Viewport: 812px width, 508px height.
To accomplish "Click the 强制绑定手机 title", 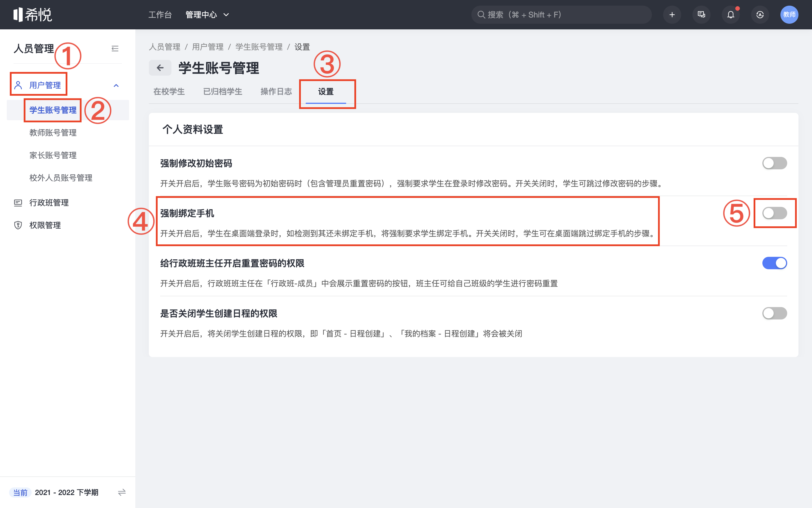I will tap(187, 213).
